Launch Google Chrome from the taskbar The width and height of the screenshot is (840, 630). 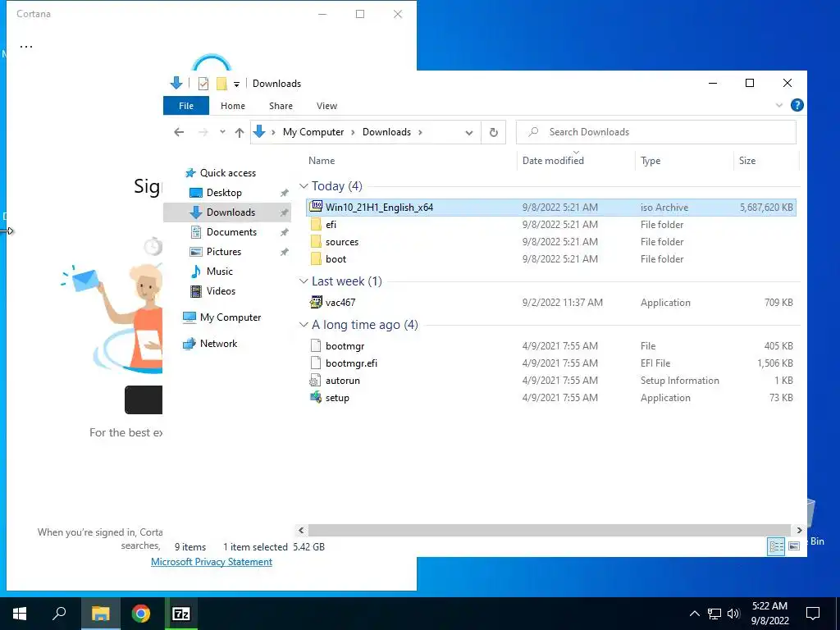tap(141, 614)
